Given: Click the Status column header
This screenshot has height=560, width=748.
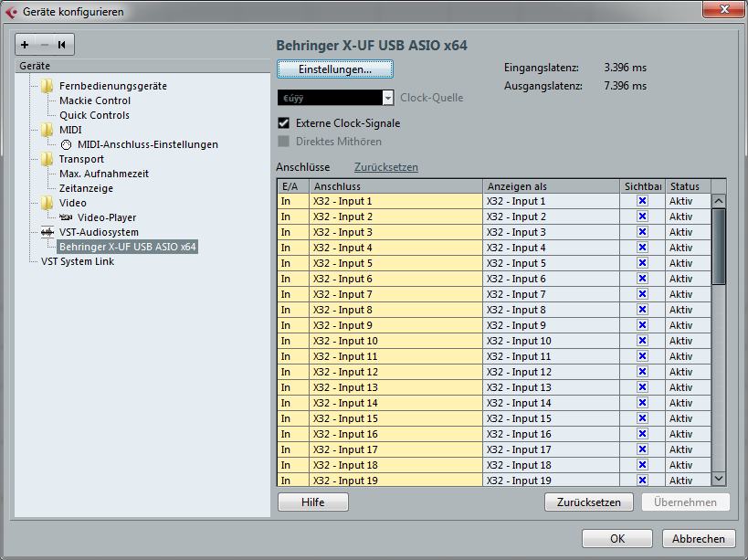Looking at the screenshot, I should pyautogui.click(x=688, y=186).
